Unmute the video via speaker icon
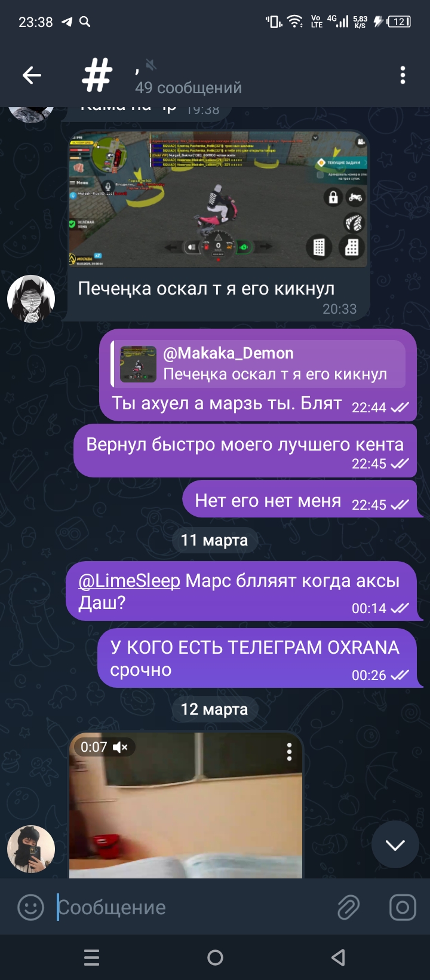Screen dimensions: 430x980 [x=120, y=747]
